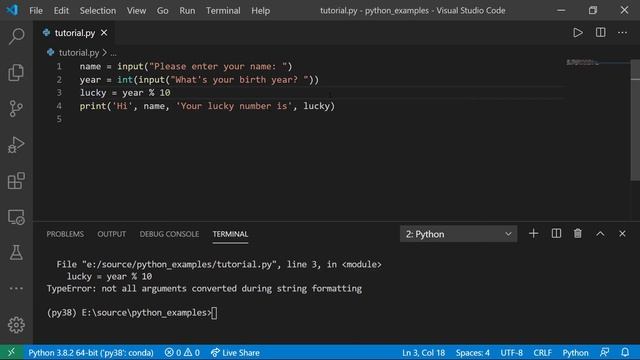Screen dimensions: 640x360
Task: Open the Search view in activity bar
Action: coord(16,36)
